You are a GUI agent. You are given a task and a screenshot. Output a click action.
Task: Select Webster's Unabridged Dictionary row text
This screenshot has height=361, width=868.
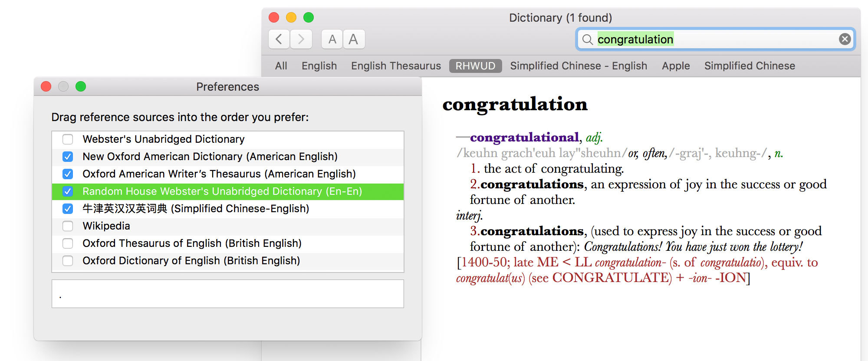click(164, 139)
